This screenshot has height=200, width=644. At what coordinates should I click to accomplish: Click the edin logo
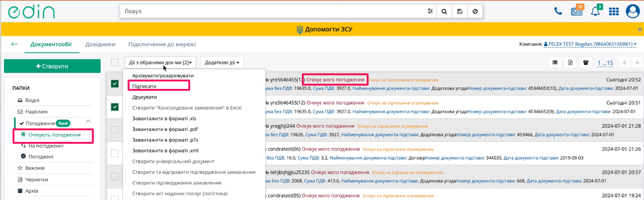pos(31,11)
